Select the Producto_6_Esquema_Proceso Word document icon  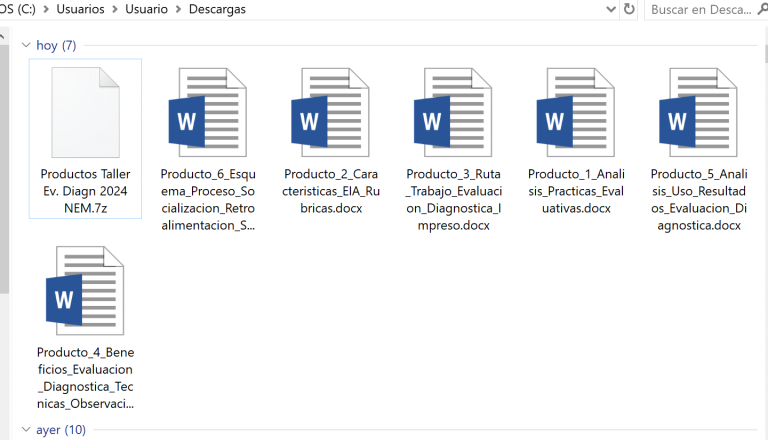pos(208,113)
